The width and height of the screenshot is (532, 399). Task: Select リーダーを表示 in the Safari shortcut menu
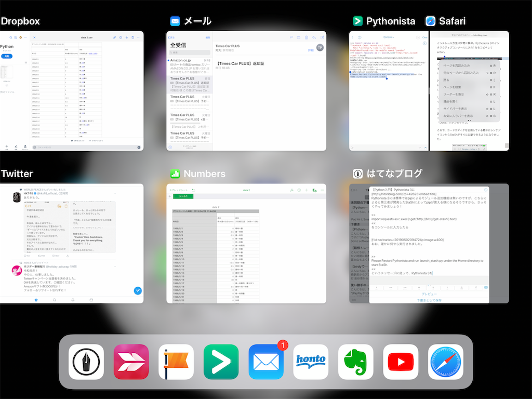[x=469, y=95]
